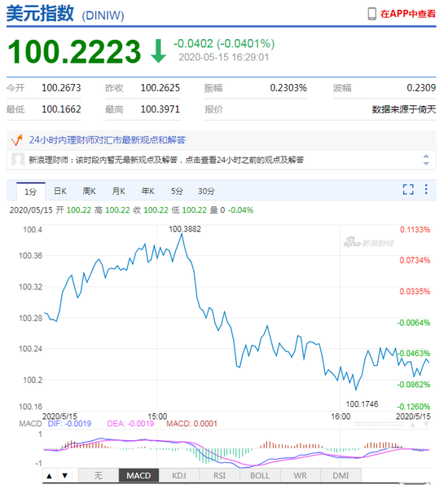448x485 pixels.
Task: Click the orange trend arrow icon
Action: [16, 140]
